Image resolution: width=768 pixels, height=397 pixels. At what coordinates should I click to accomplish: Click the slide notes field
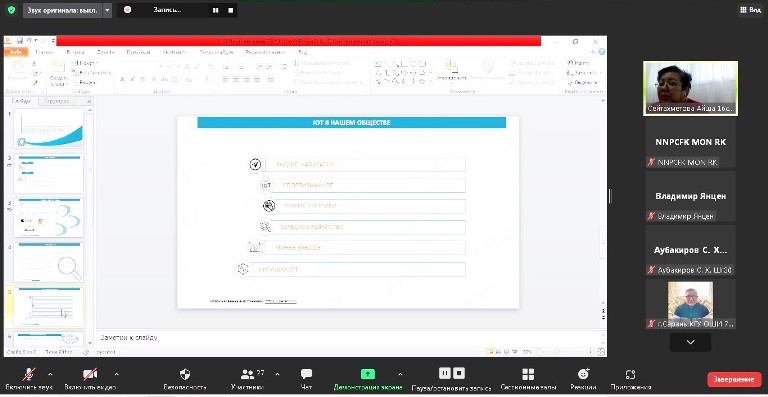pyautogui.click(x=351, y=337)
